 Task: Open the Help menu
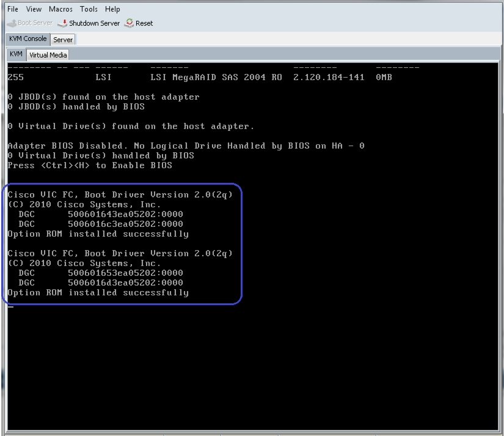tap(112, 9)
